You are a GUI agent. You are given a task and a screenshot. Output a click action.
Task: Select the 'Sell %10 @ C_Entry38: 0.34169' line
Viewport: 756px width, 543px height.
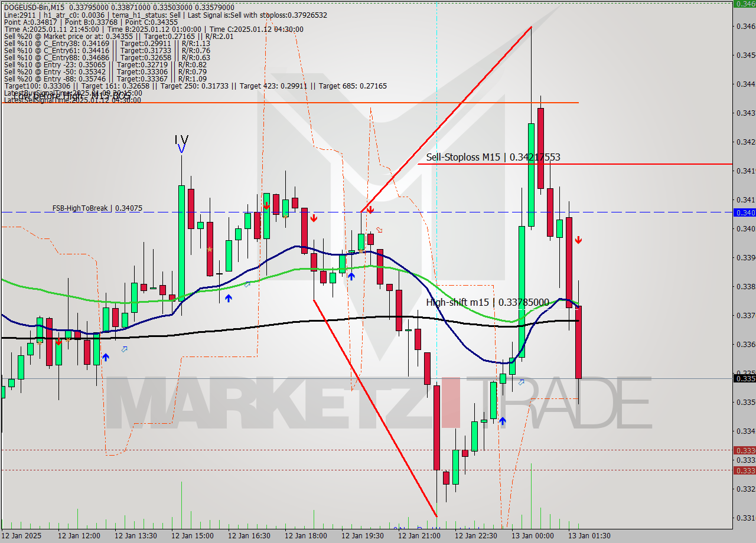(x=107, y=43)
